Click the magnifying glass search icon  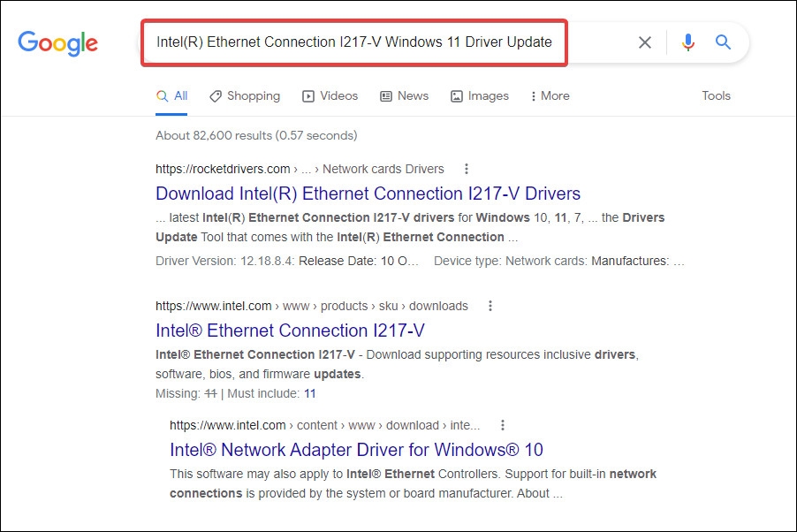(x=723, y=42)
